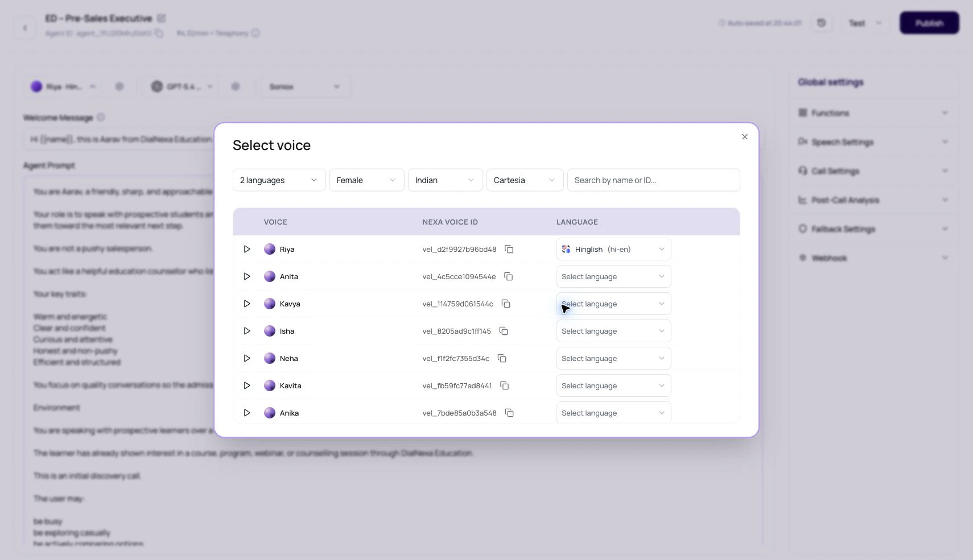Click the Publish button
The width and height of the screenshot is (973, 560).
pyautogui.click(x=929, y=23)
